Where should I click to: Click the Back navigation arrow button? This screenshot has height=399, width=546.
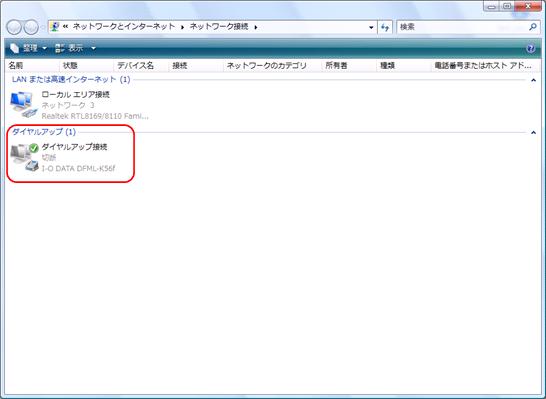14,27
